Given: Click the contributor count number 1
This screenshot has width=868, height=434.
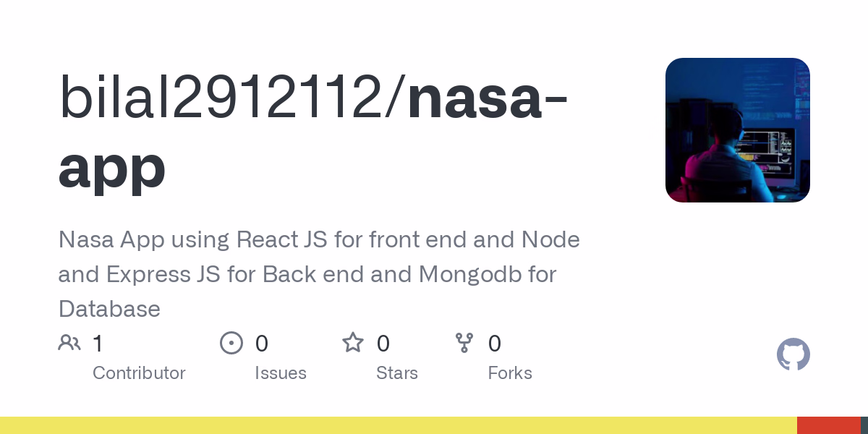Looking at the screenshot, I should (98, 344).
